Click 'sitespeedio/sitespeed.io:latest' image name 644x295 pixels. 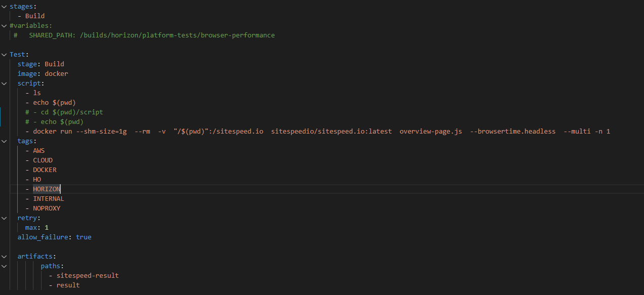331,132
